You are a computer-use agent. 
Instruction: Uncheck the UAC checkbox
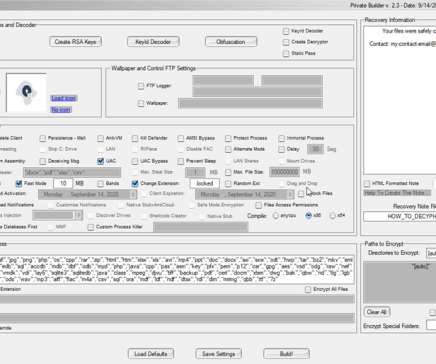coord(100,161)
